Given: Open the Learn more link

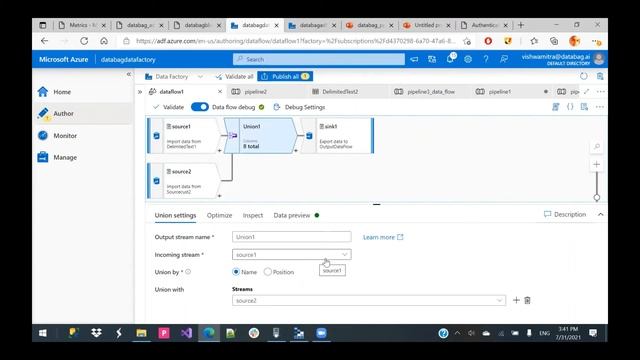Looking at the screenshot, I should tap(383, 237).
